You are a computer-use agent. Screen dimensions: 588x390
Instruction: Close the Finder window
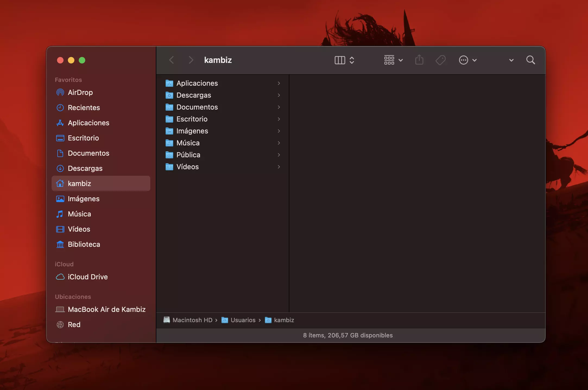60,60
